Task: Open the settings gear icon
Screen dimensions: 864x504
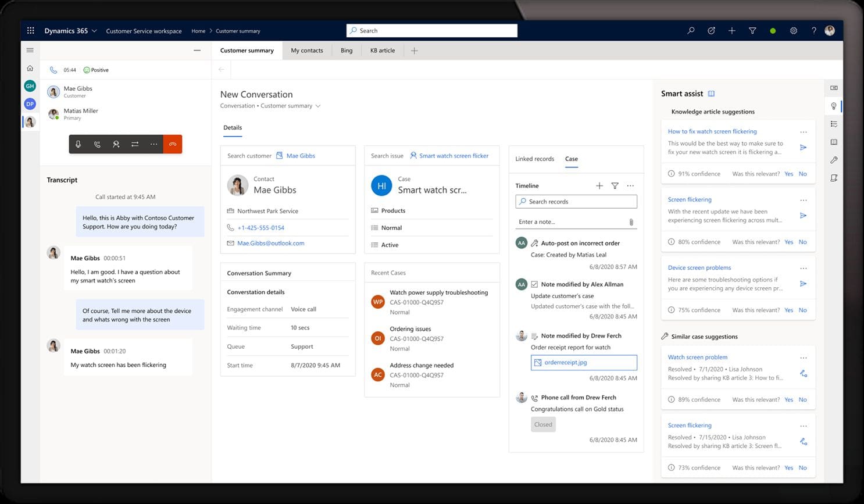Action: click(794, 31)
